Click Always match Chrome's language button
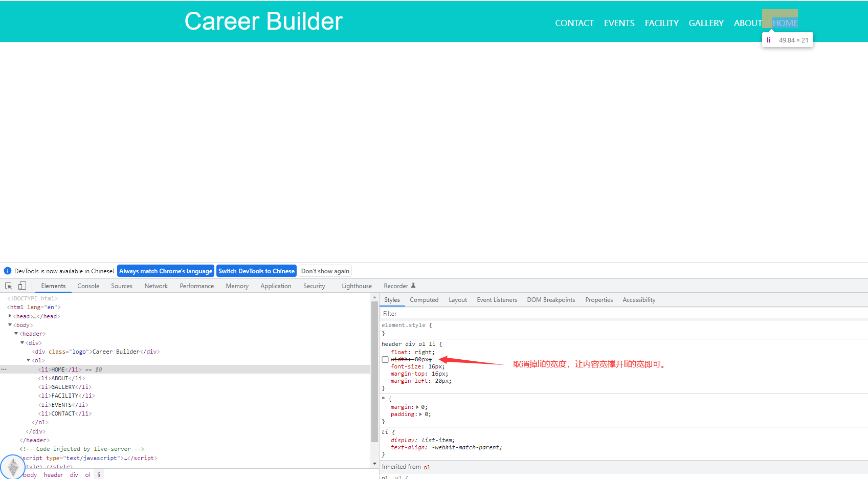Screen dimensions: 868x479 tap(166, 271)
